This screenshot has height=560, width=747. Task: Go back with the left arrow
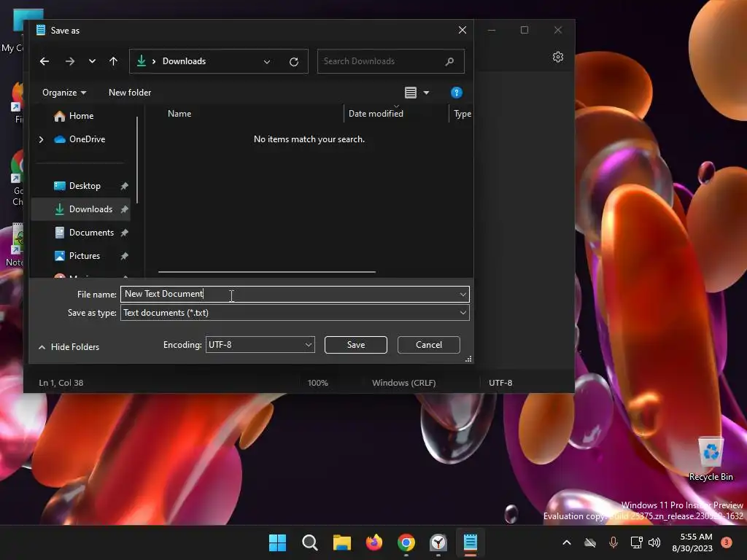(44, 61)
